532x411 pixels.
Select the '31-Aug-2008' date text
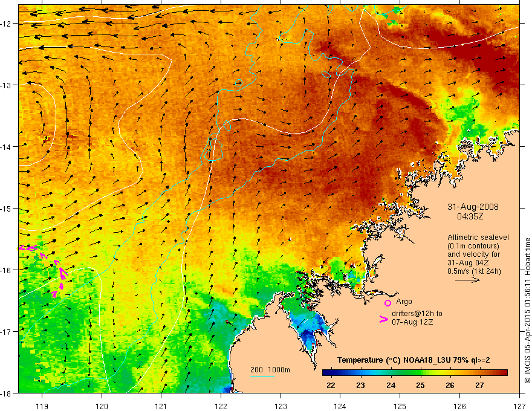click(x=473, y=207)
